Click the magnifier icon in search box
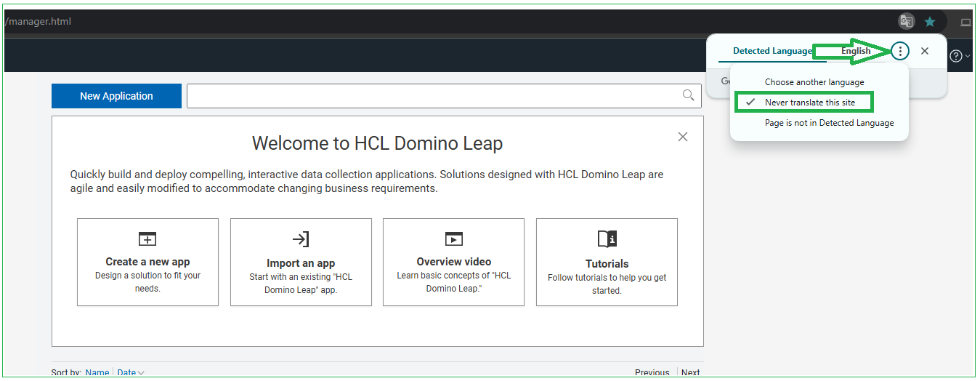The height and width of the screenshot is (381, 980). [688, 95]
